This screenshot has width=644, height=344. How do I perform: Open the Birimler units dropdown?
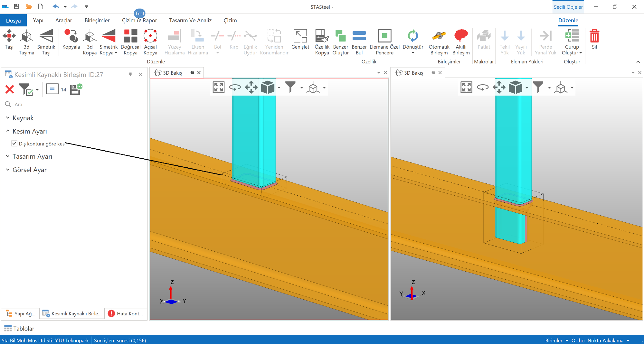click(557, 340)
